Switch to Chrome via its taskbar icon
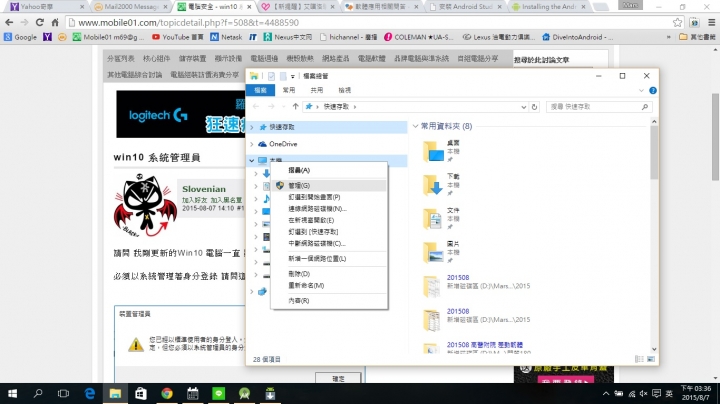The width and height of the screenshot is (720, 404). pyautogui.click(x=167, y=393)
